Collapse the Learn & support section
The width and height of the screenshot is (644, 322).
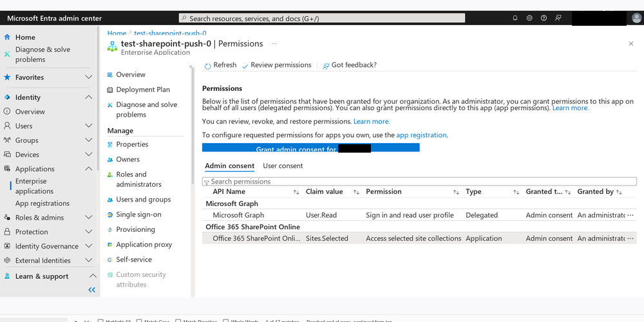(93, 276)
